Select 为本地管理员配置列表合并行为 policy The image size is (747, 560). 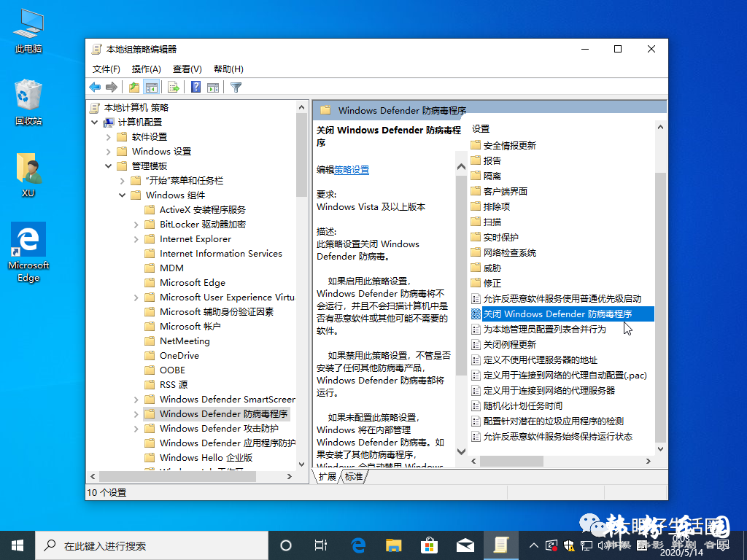tap(538, 329)
